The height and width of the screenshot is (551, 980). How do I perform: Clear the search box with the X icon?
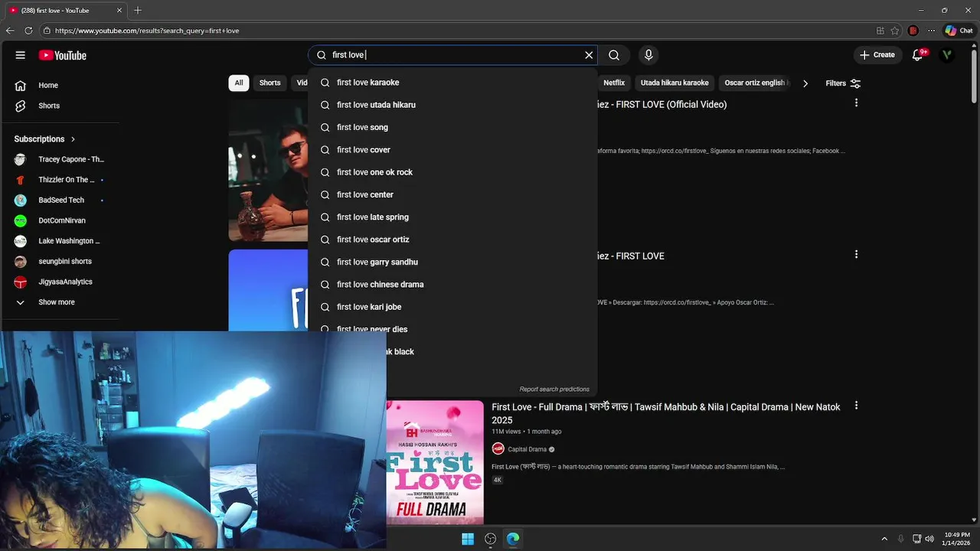click(589, 55)
